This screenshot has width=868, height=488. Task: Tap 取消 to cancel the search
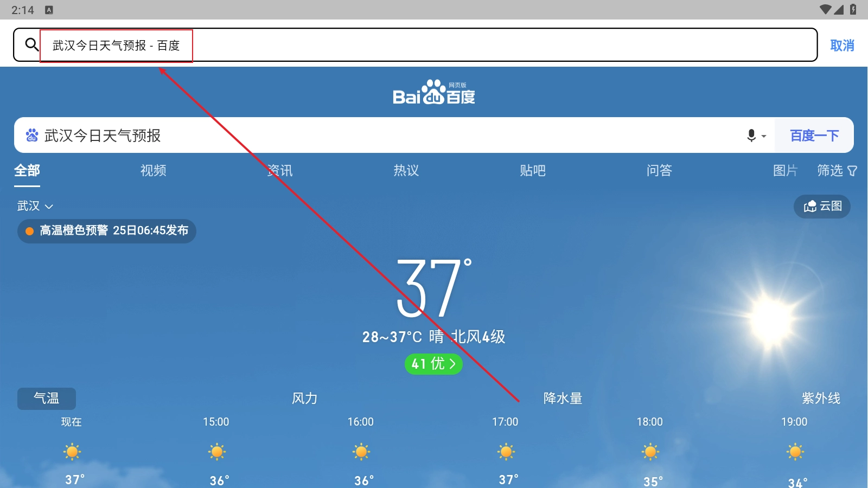(x=842, y=46)
